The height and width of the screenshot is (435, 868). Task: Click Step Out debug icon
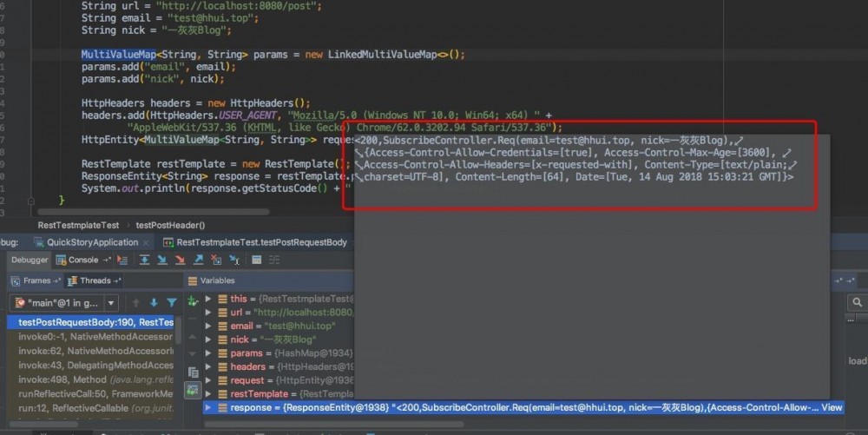(198, 260)
